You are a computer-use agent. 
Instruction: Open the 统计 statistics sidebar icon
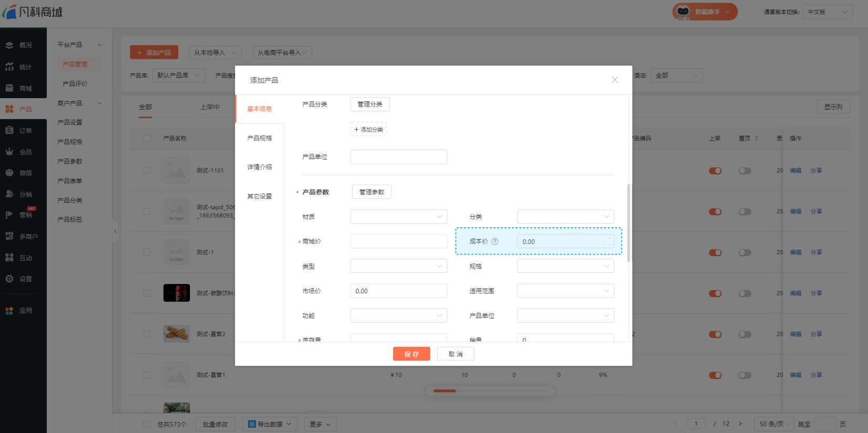click(x=9, y=67)
